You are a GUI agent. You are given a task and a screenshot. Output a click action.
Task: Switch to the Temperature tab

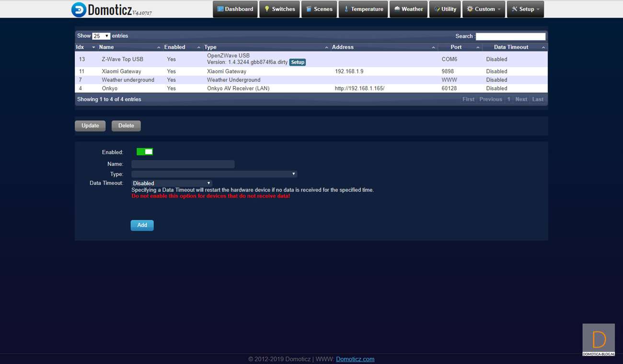tap(363, 9)
